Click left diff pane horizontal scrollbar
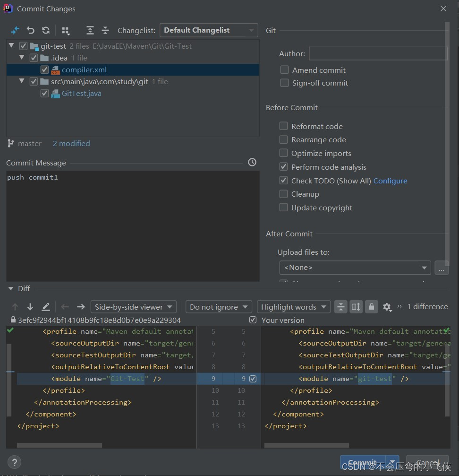This screenshot has width=459, height=476. 59,445
